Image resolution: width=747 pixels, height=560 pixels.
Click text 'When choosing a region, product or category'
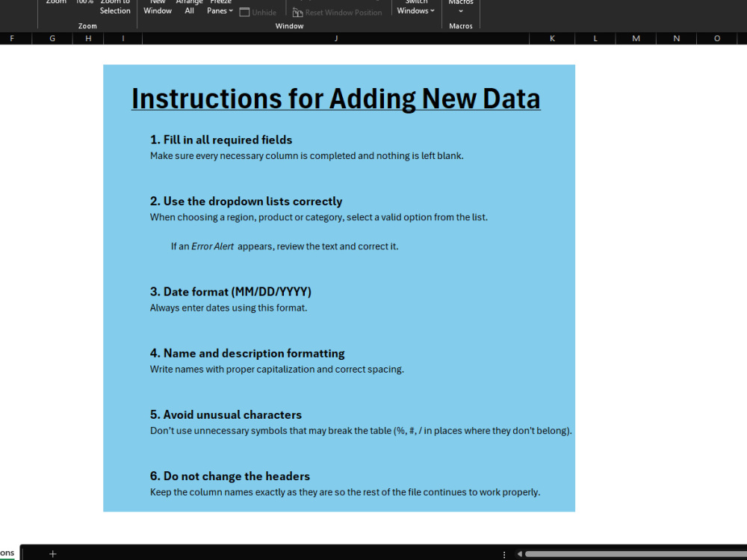(x=247, y=217)
